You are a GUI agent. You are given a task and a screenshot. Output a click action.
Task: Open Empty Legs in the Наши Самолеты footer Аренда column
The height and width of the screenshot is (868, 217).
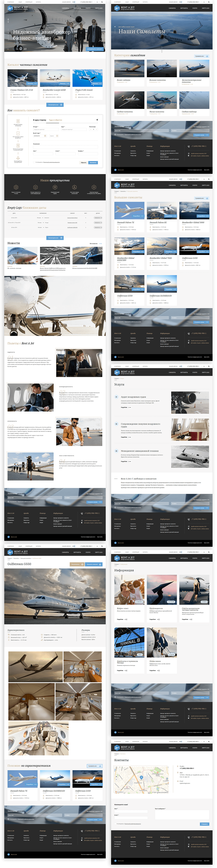(x=133, y=155)
